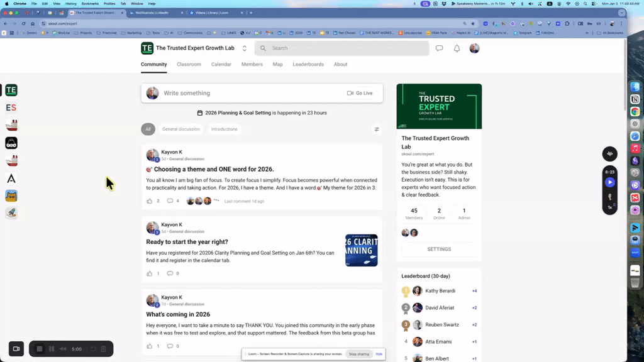Open the Leaderboards tab
Viewport: 644px width, 362px height.
point(308,65)
